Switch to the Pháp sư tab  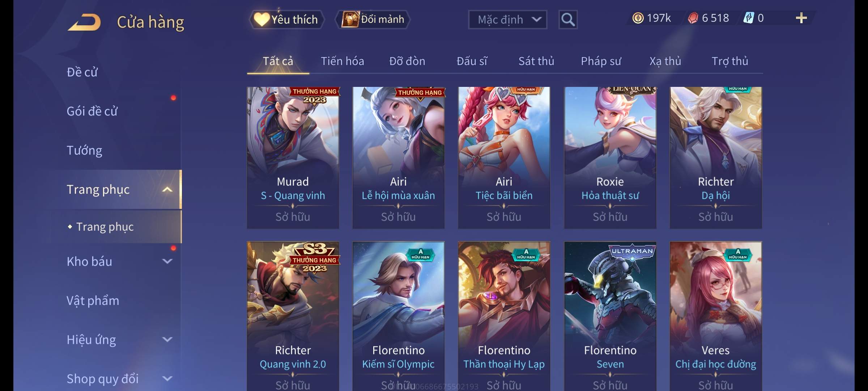point(601,61)
